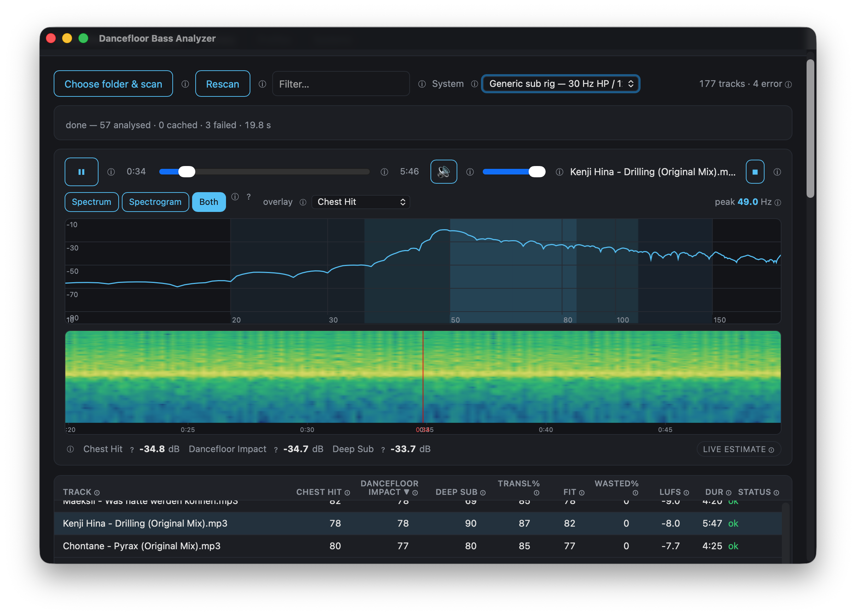
Task: Click the red playhead marker on spectrogram
Action: click(x=423, y=377)
